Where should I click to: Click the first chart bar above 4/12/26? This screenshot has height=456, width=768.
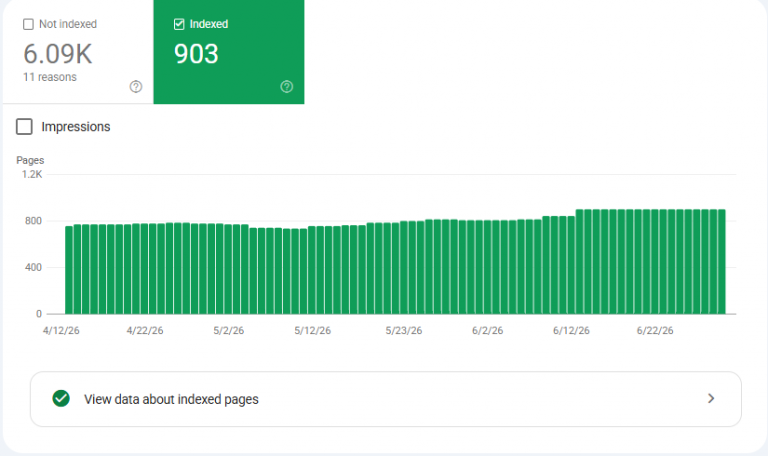69,270
